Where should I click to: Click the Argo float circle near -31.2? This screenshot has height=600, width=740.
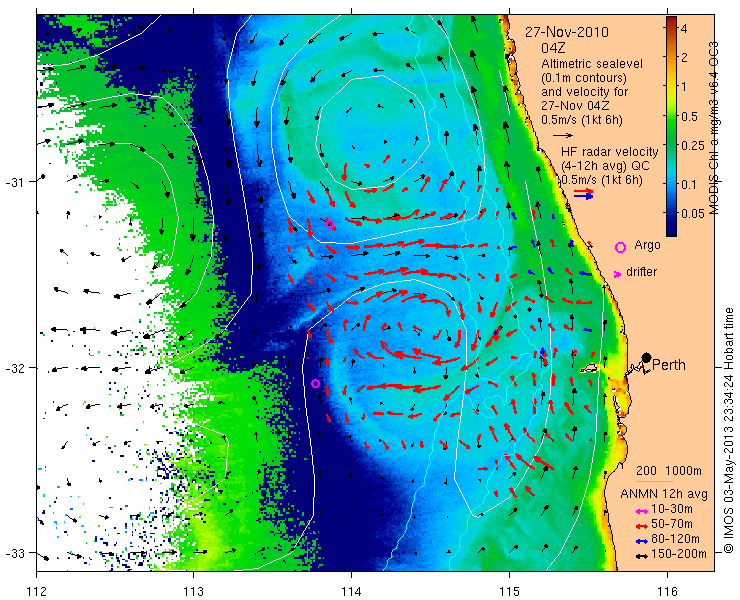pos(329,224)
